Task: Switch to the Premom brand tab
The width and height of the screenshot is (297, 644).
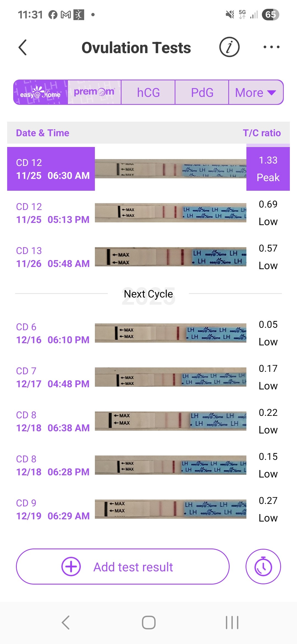Action: 94,92
